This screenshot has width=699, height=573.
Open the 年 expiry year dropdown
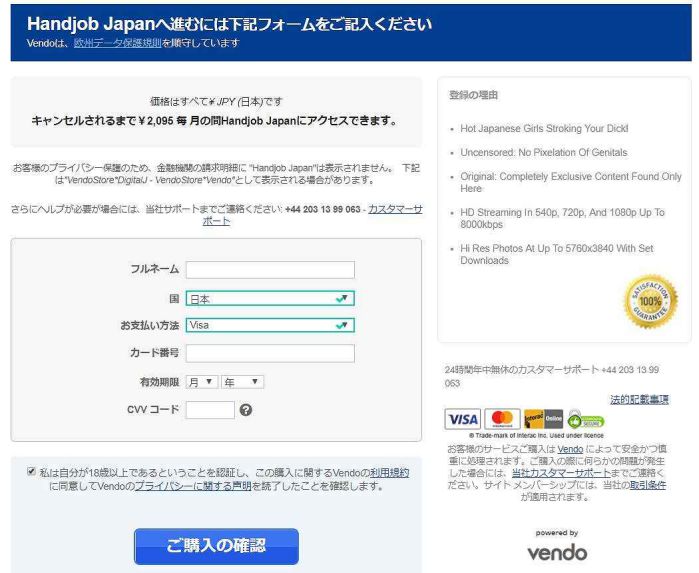(243, 382)
